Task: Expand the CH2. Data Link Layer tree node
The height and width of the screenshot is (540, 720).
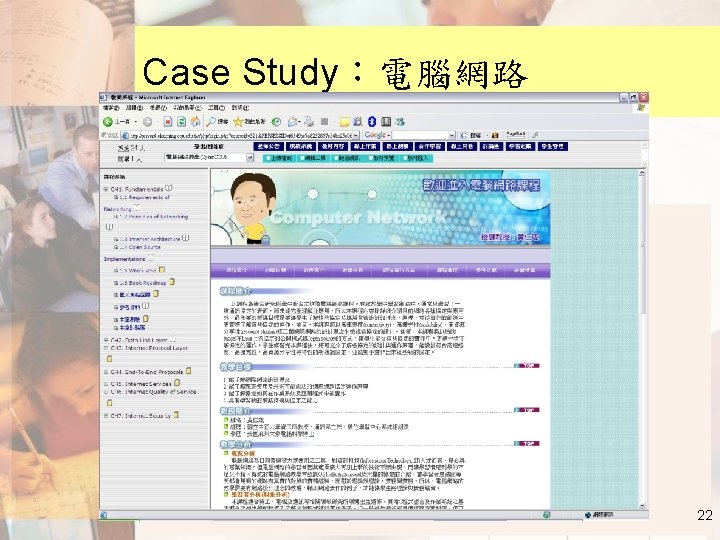Action: (x=106, y=340)
